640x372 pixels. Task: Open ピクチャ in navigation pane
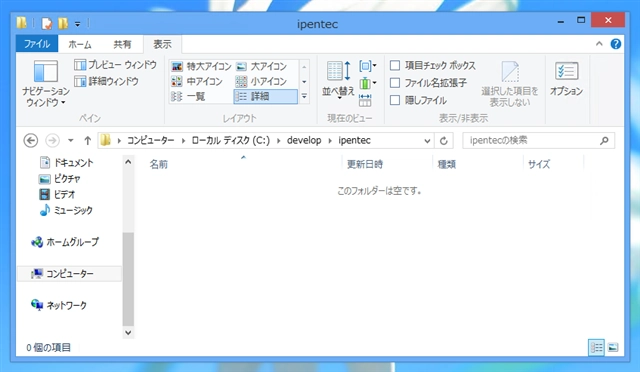tap(60, 178)
